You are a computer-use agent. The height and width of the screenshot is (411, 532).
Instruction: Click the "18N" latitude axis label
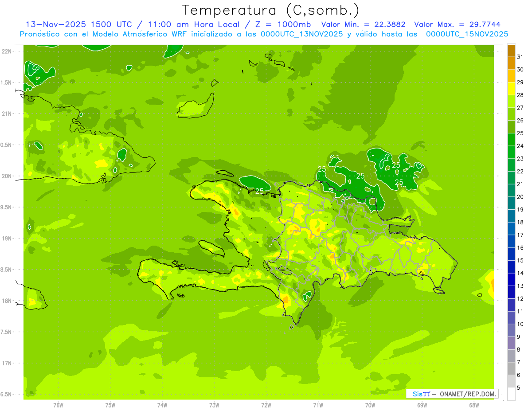point(7,301)
